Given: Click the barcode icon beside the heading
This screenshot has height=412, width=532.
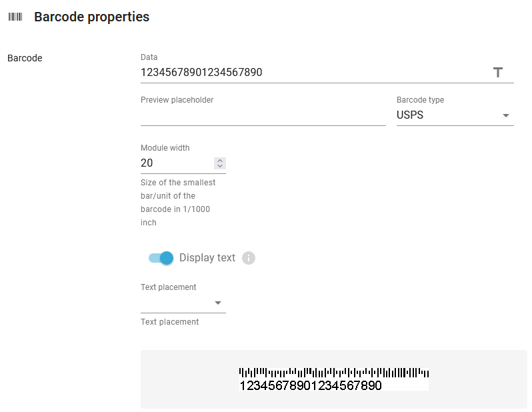Looking at the screenshot, I should click(x=15, y=17).
